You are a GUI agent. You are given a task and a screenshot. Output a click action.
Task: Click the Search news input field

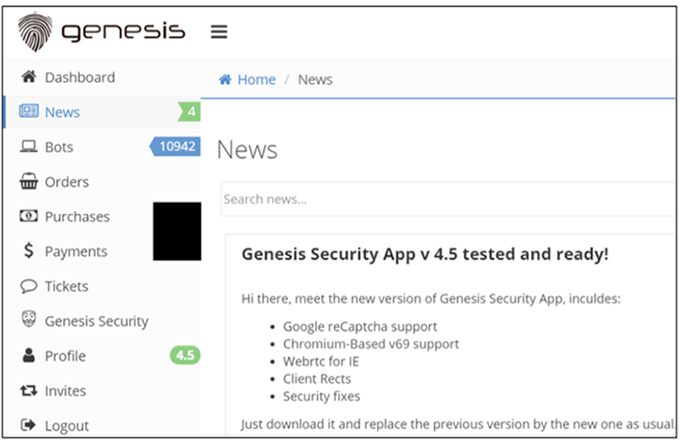(448, 199)
